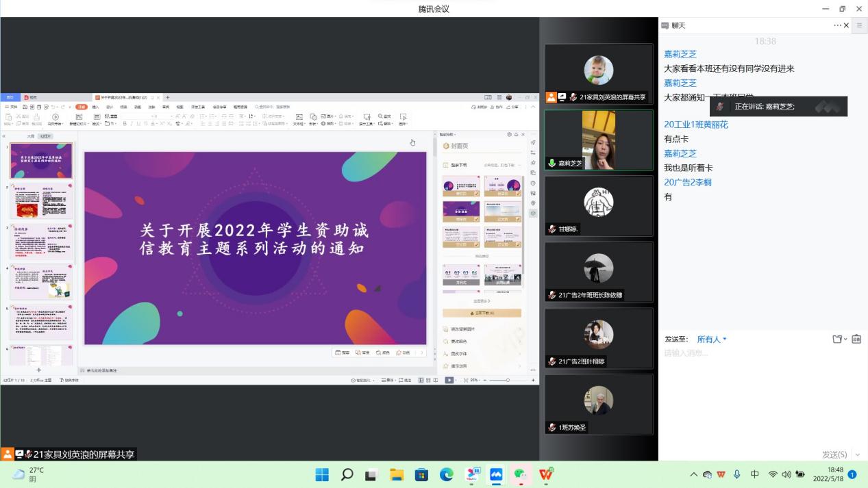Toggle the 中 input method indicator
The height and width of the screenshot is (488, 868).
coord(754,474)
